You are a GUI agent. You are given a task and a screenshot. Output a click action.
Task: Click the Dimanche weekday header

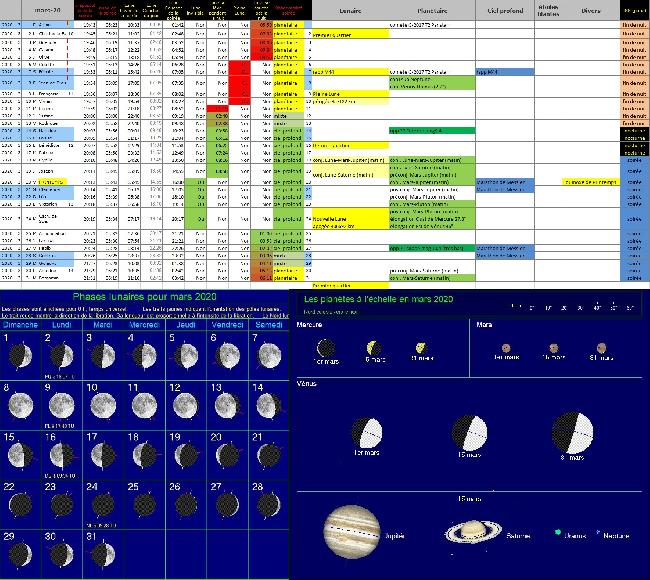pos(20,325)
